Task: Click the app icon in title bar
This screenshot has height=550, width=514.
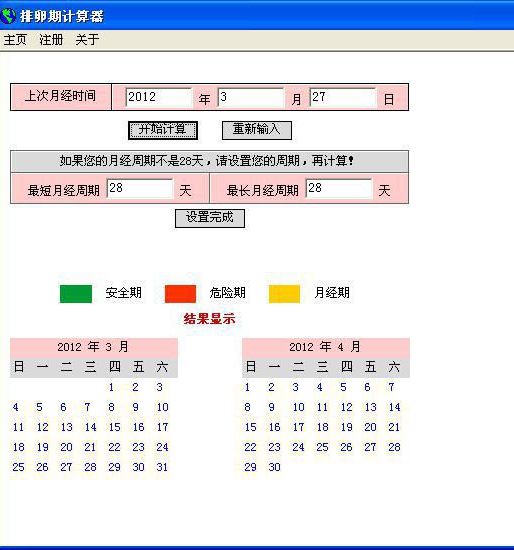Action: [8, 15]
